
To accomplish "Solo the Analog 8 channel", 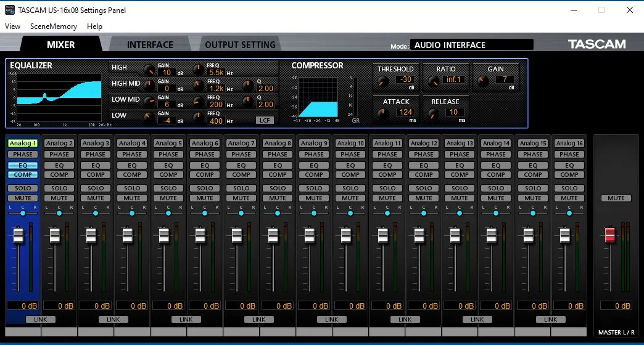I will (278, 189).
